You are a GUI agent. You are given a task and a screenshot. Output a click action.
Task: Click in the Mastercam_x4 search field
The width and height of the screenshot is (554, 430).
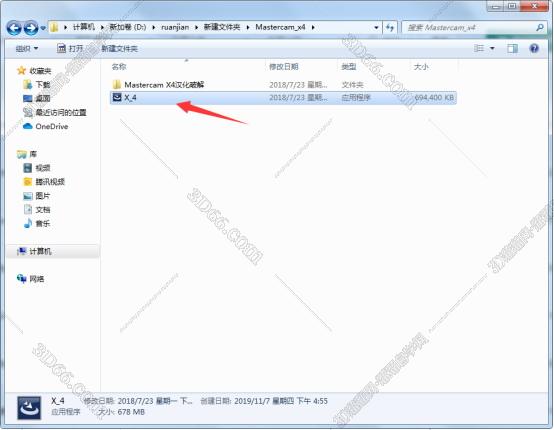(470, 28)
